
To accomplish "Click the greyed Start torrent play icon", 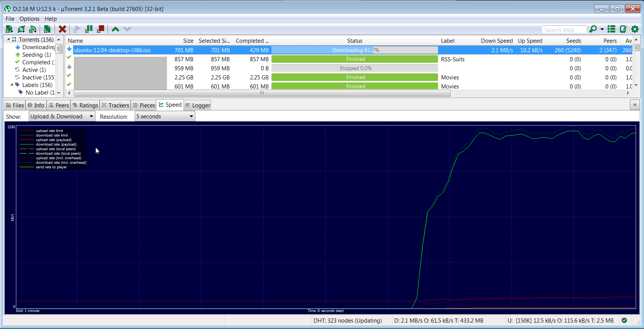I will [77, 29].
